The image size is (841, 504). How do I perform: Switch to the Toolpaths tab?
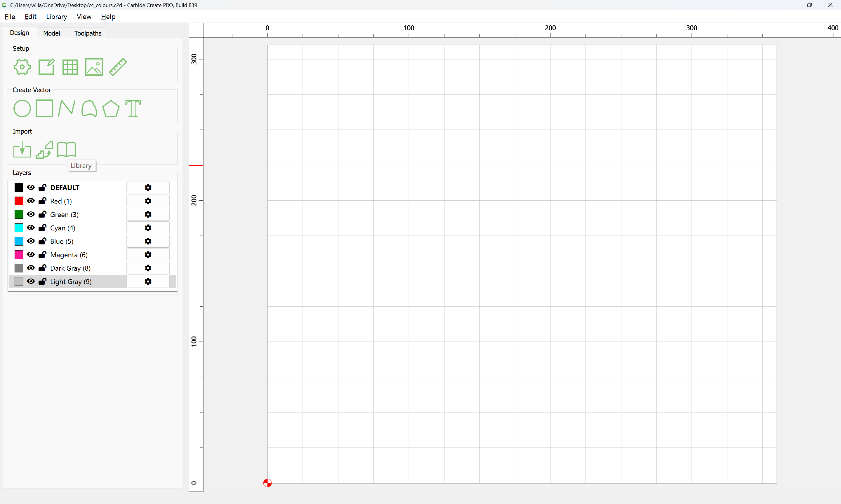pos(88,33)
